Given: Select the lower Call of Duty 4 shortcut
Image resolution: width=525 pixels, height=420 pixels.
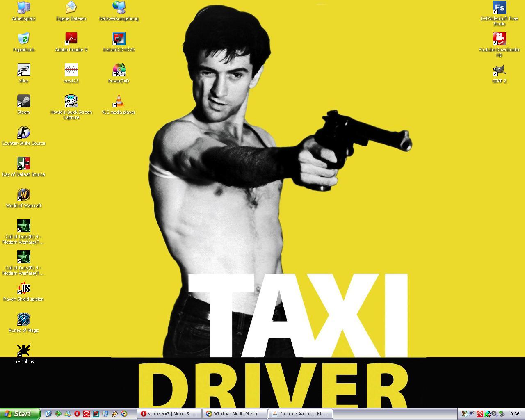Looking at the screenshot, I should pos(23,262).
